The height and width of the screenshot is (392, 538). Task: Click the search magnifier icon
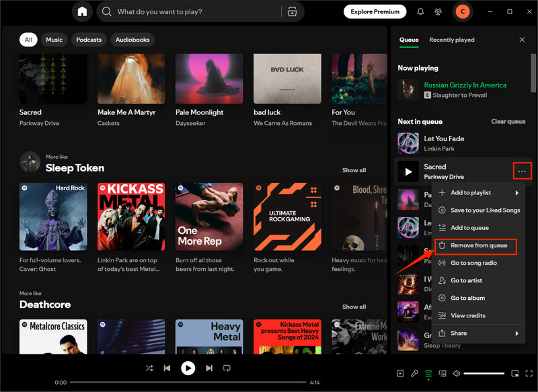click(107, 11)
